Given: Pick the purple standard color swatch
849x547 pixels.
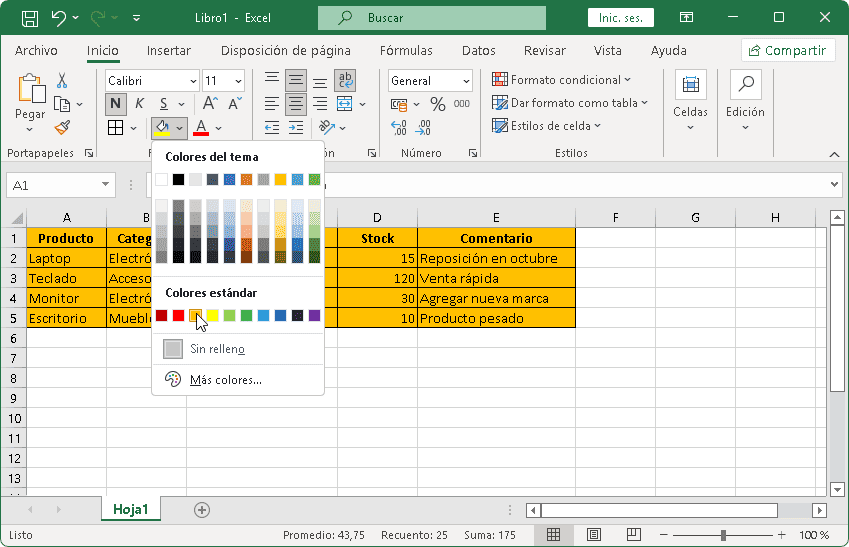Looking at the screenshot, I should point(314,316).
